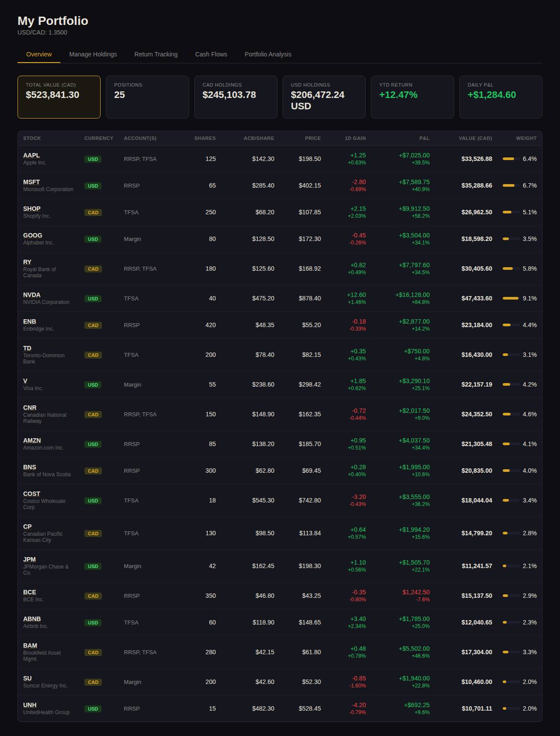Select the Portfolio Analysis tab
This screenshot has height=736, width=560.
coord(268,54)
